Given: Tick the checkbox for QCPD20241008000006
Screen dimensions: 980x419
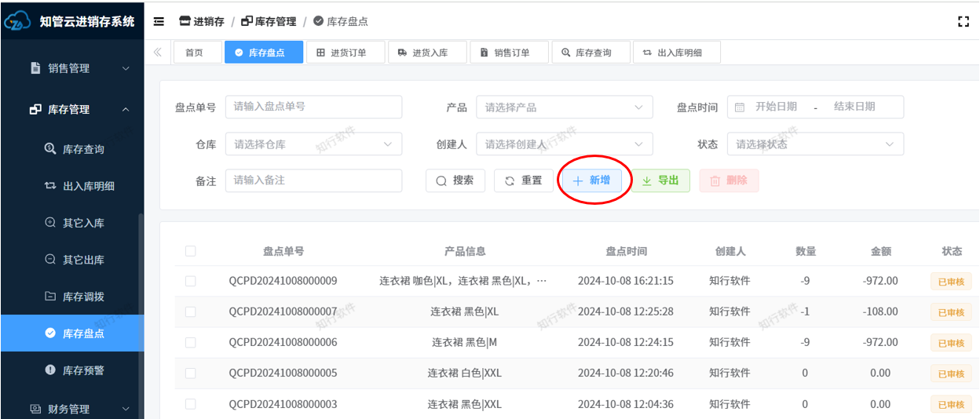Looking at the screenshot, I should point(190,342).
